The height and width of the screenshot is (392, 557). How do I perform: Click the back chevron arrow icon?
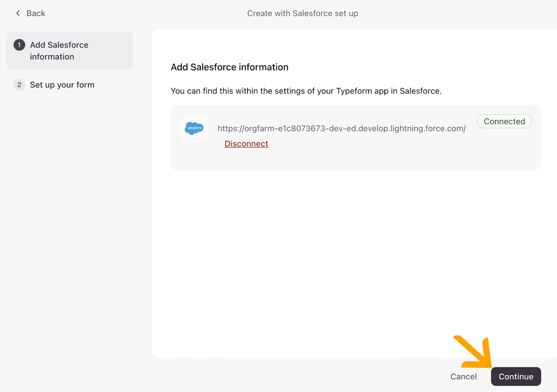[x=18, y=13]
